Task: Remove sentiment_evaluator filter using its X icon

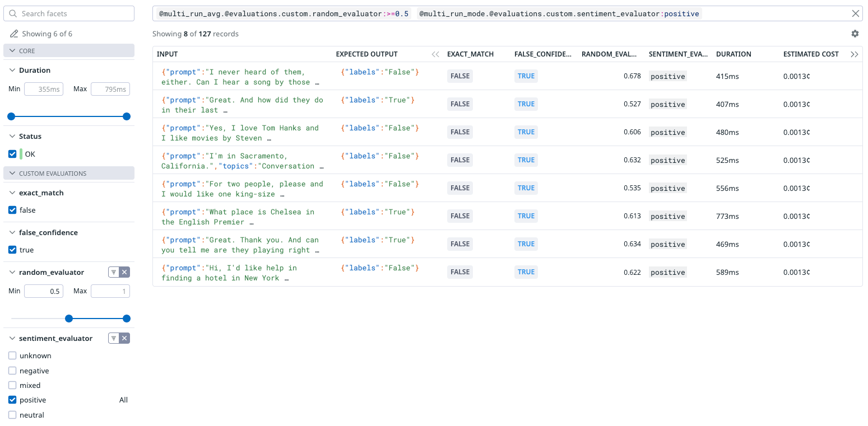Action: tap(125, 338)
